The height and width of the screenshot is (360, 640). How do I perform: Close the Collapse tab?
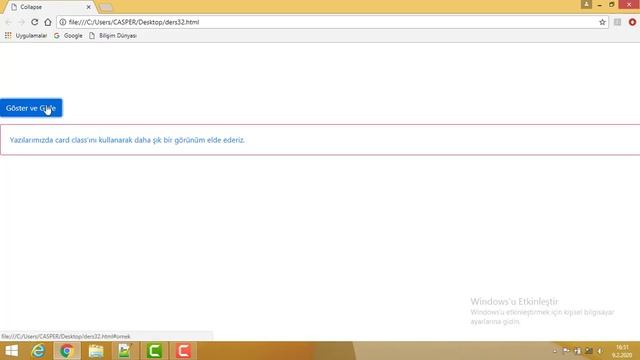89,7
